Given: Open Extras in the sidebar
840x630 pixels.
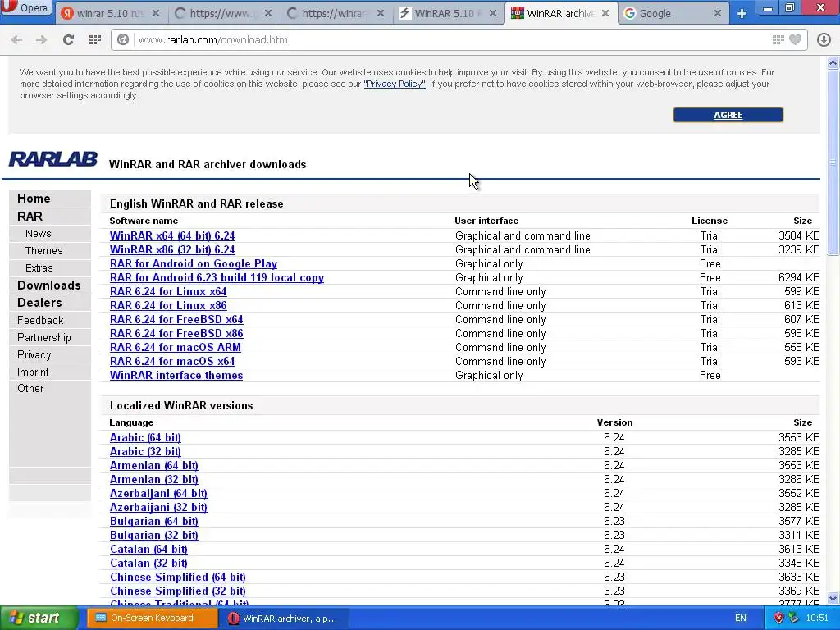Looking at the screenshot, I should tap(39, 268).
